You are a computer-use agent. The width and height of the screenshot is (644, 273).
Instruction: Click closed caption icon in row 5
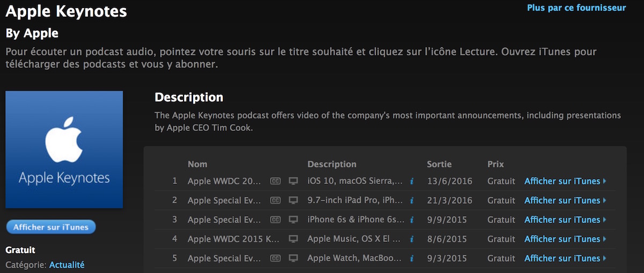point(275,259)
